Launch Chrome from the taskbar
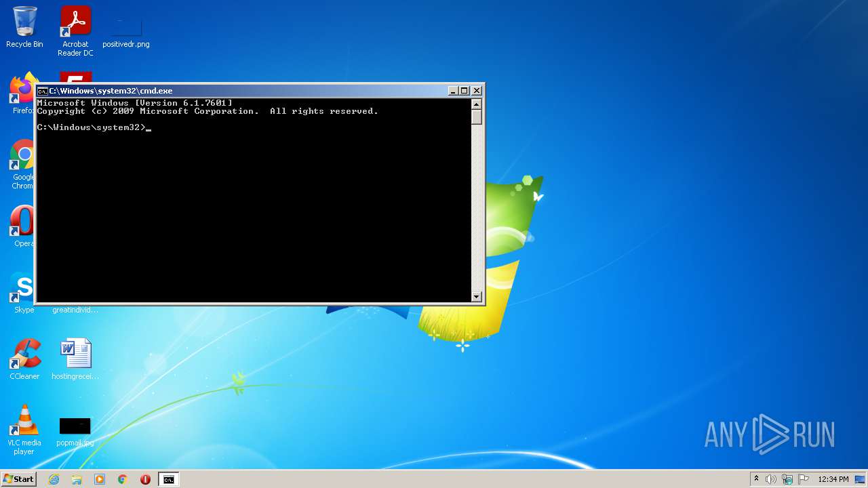868x488 pixels. click(x=123, y=479)
